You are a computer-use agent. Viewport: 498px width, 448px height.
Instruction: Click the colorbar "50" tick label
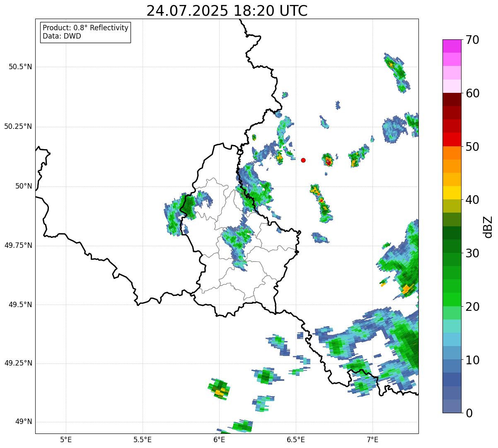click(472, 147)
